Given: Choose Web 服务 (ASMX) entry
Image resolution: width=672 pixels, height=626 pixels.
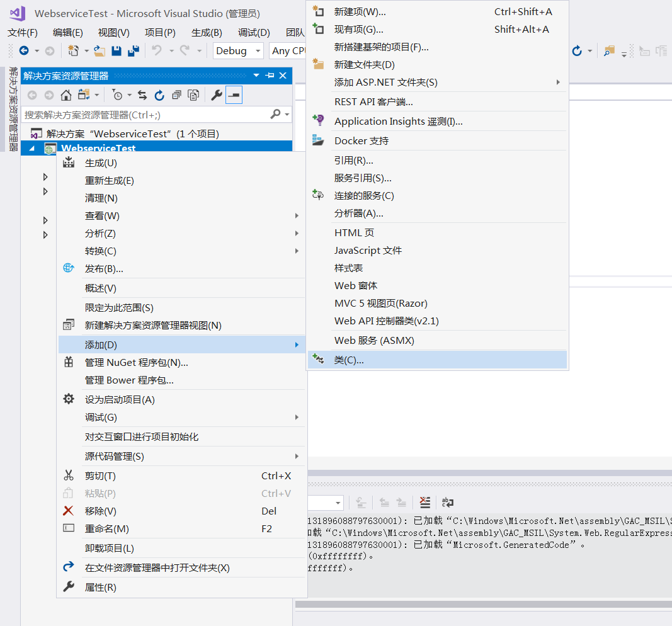Looking at the screenshot, I should (x=437, y=340).
